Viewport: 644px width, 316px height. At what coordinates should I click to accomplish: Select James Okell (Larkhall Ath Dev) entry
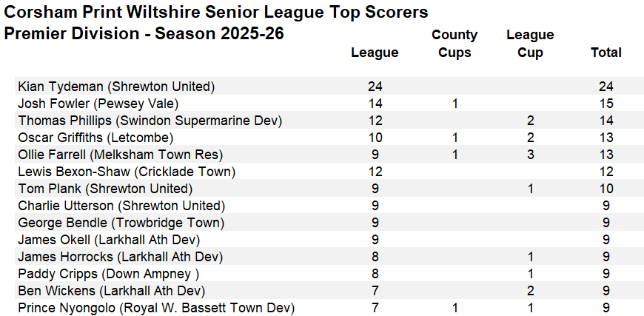tap(109, 240)
